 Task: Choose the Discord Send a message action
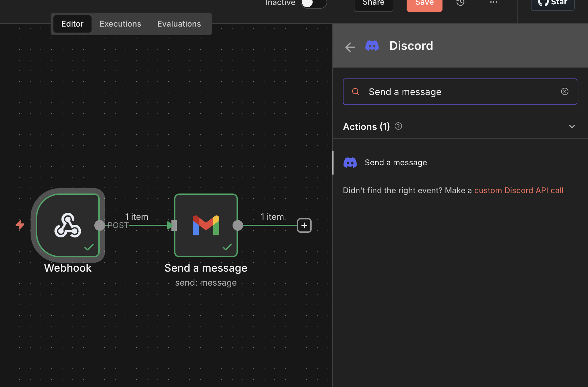(396, 163)
